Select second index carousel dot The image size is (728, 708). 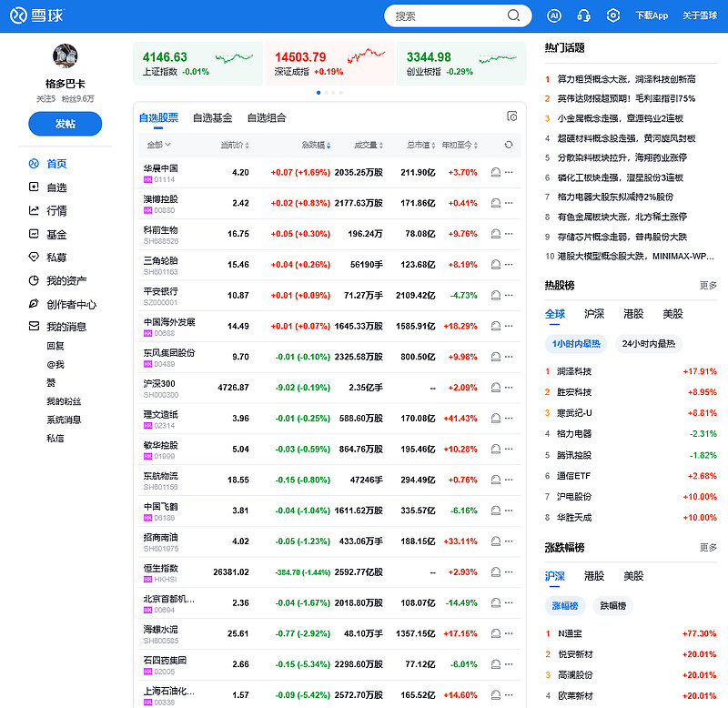pyautogui.click(x=327, y=93)
